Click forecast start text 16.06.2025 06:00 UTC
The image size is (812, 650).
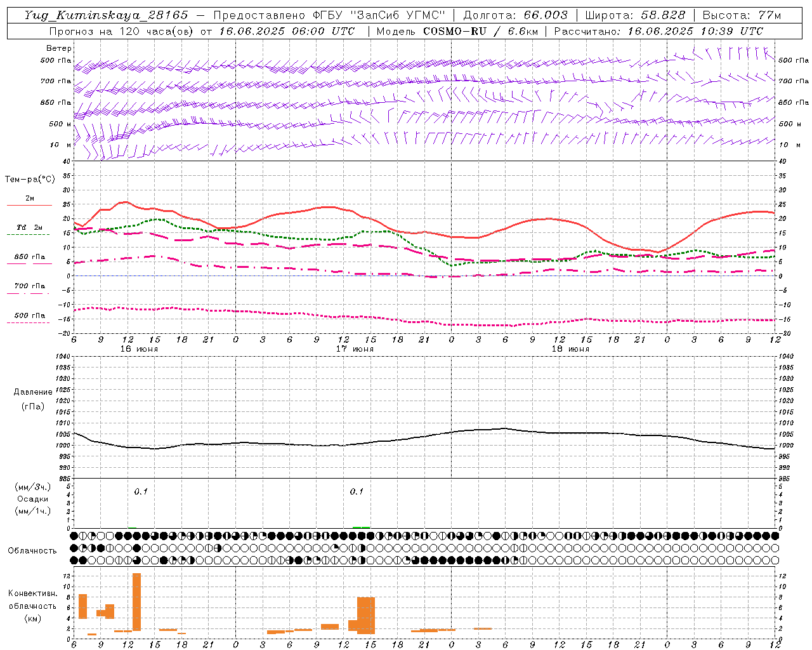(x=287, y=31)
